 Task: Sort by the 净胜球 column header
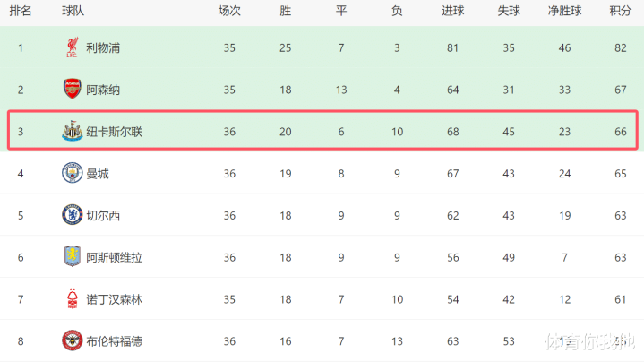coord(565,11)
